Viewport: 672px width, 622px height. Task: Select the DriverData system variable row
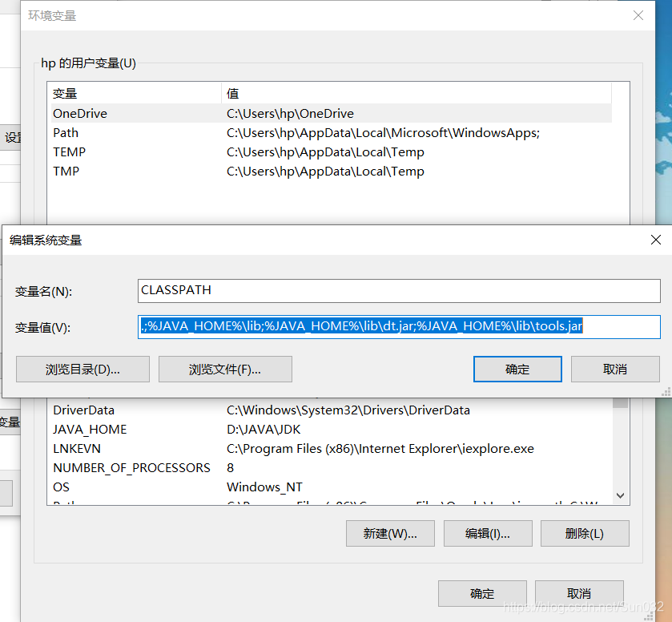(x=332, y=410)
